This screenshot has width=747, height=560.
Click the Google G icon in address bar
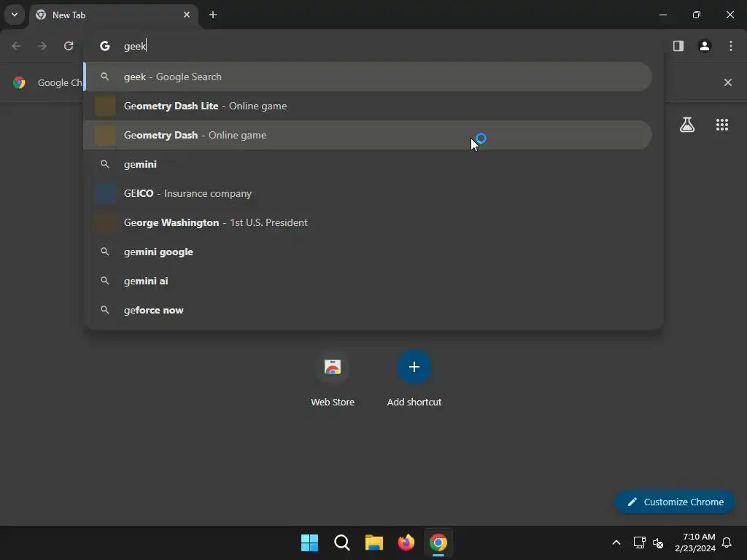[105, 46]
